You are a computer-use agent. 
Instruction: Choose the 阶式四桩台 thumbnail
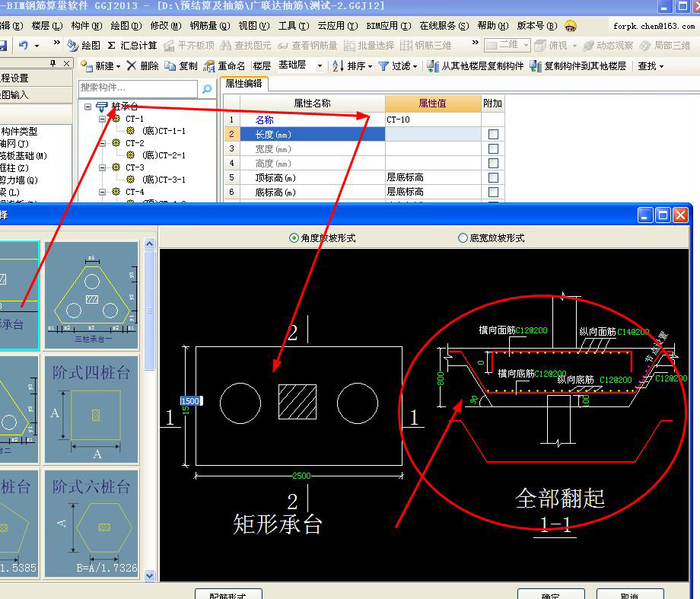pos(91,409)
